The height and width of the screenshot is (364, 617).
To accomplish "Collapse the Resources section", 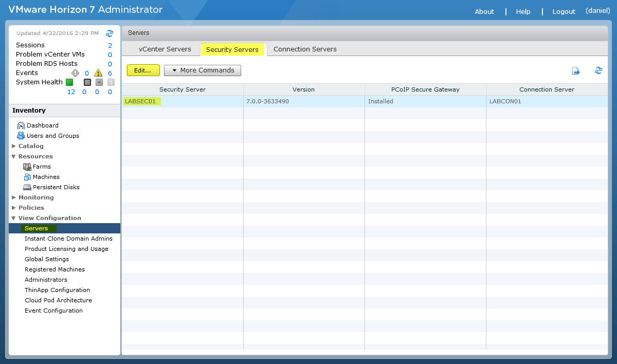I will [14, 156].
